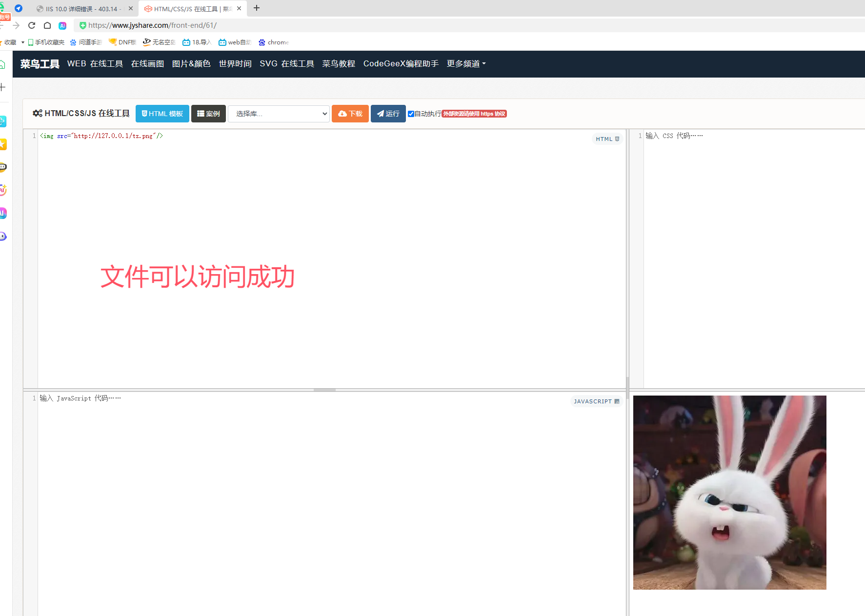This screenshot has height=616, width=865.
Task: Click the sidebar home icon
Action: (x=2, y=65)
